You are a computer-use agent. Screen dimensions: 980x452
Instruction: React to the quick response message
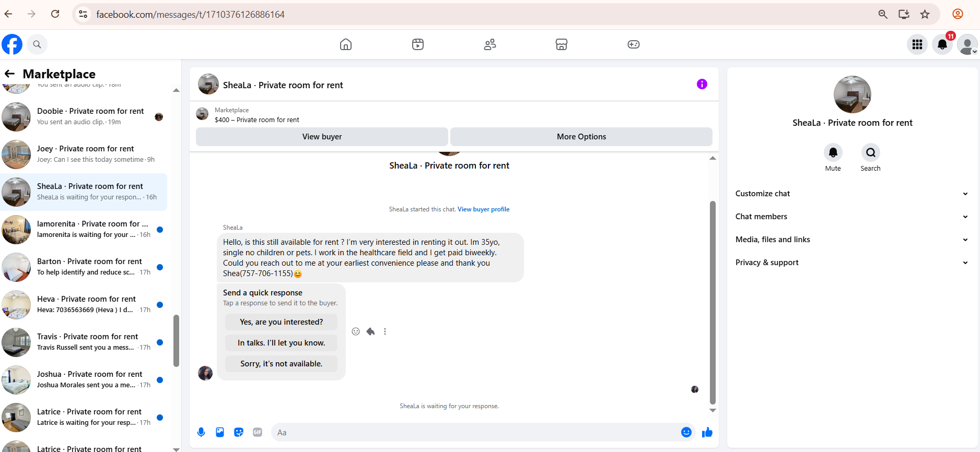[x=356, y=331]
